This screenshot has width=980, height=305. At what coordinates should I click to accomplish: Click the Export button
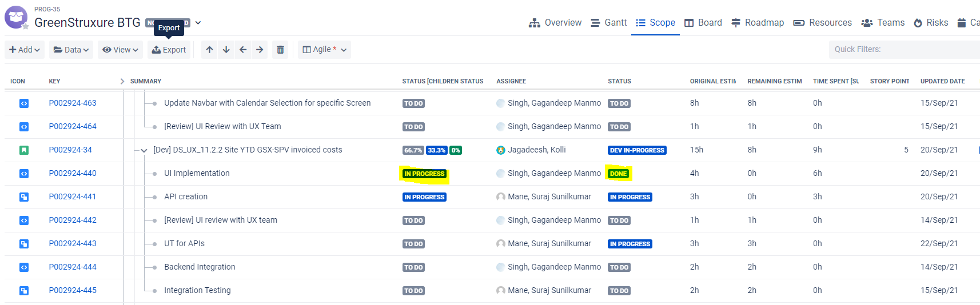point(169,50)
